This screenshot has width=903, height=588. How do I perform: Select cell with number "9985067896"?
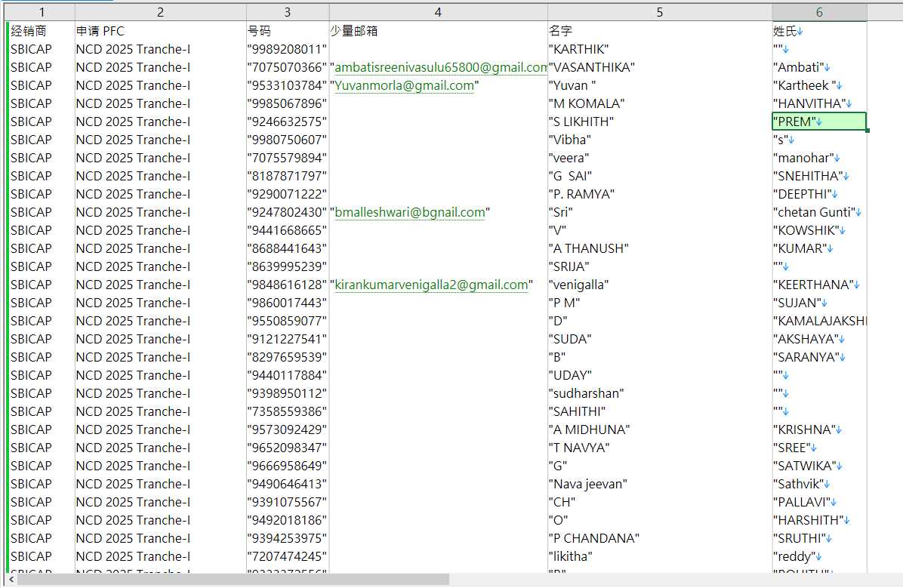pyautogui.click(x=288, y=103)
